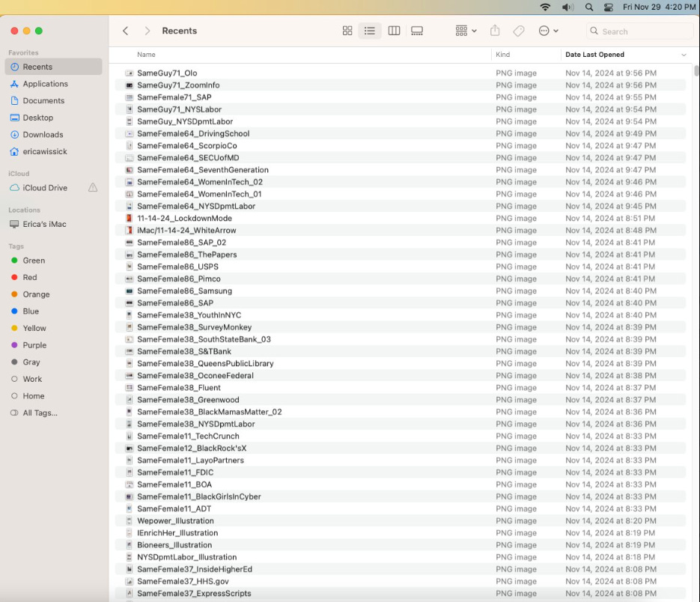This screenshot has height=602, width=700.
Task: Open Spotlight search in the menu bar
Action: [x=589, y=7]
